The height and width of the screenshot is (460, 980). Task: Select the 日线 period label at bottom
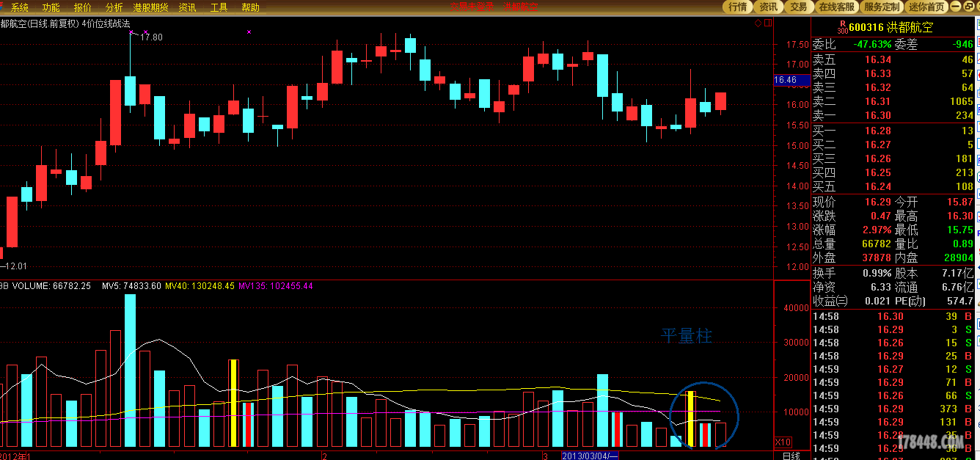coord(791,456)
